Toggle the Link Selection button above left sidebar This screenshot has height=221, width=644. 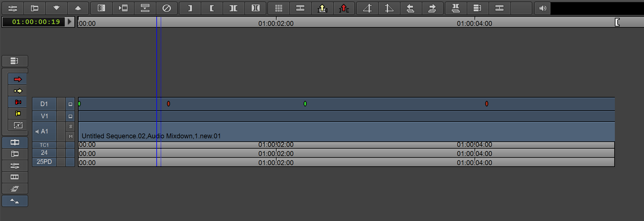point(15,142)
